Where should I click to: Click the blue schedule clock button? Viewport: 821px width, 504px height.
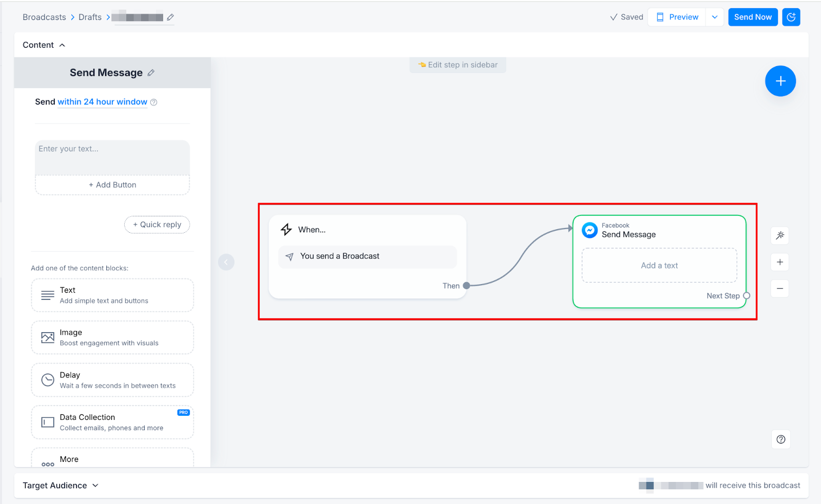click(x=791, y=17)
